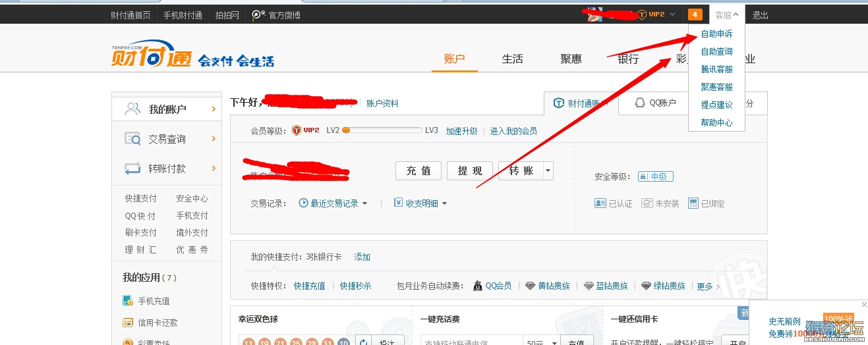Click the My Account person icon in sidebar
Image resolution: width=868 pixels, height=345 pixels.
pyautogui.click(x=133, y=109)
